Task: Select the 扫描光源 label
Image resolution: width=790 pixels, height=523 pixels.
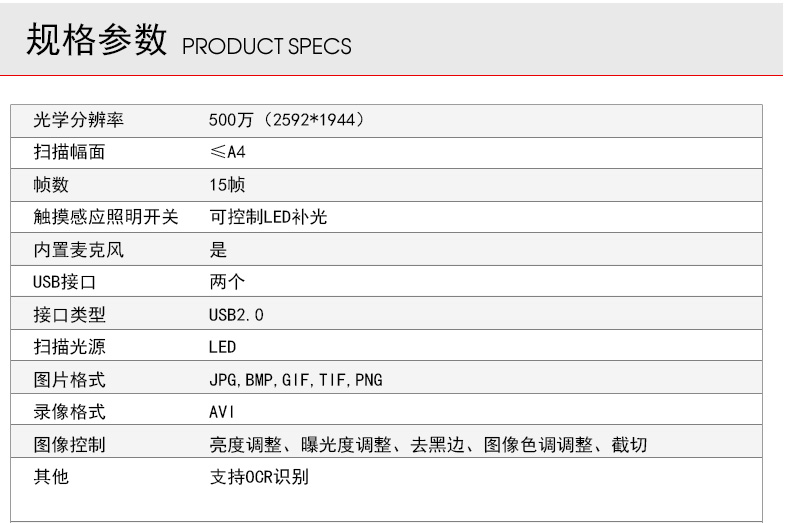Action: pos(69,347)
